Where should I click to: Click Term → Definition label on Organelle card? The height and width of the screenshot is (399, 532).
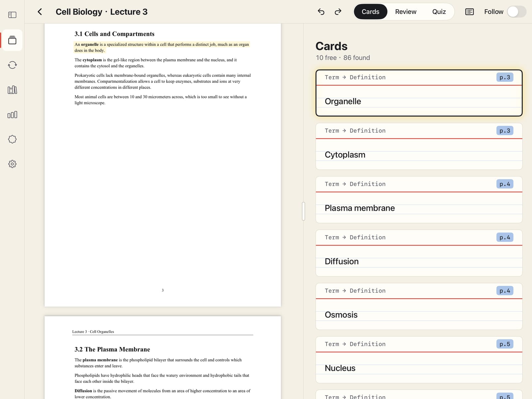[355, 77]
